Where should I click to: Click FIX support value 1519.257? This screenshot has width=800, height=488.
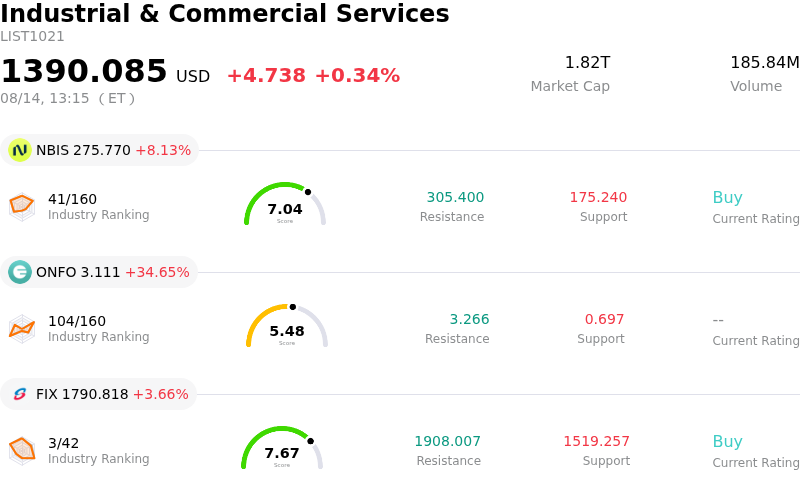(596, 441)
